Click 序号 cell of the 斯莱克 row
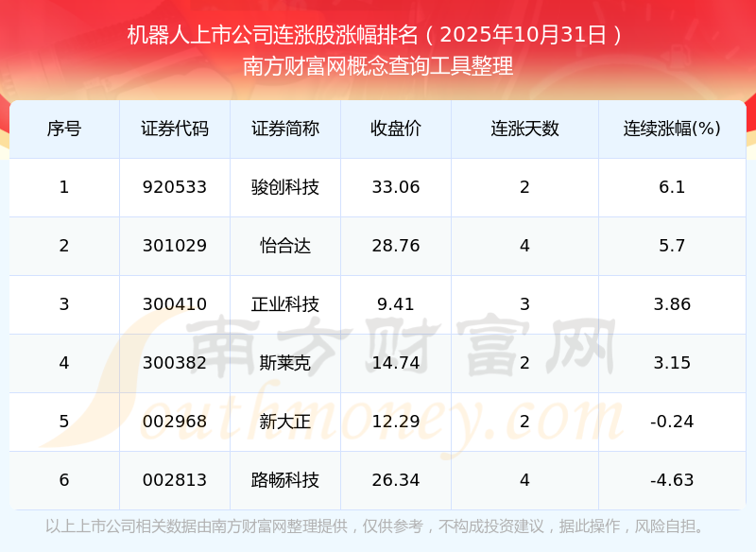 click(x=64, y=363)
